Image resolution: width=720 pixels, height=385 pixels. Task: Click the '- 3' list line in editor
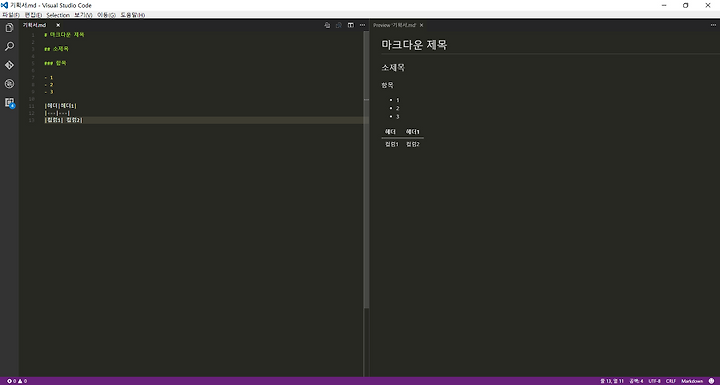click(49, 91)
